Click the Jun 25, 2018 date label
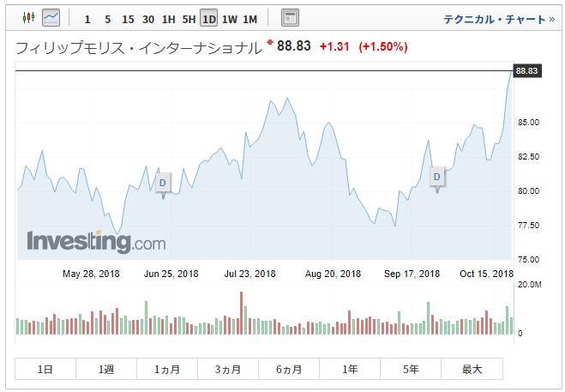Screen dimensions: 565x392 171,274
